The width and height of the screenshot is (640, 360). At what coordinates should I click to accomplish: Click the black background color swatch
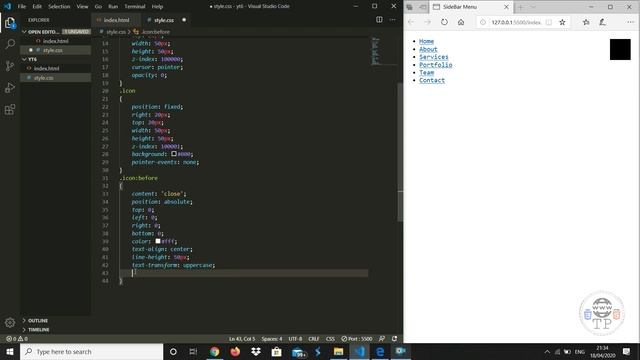click(x=174, y=154)
